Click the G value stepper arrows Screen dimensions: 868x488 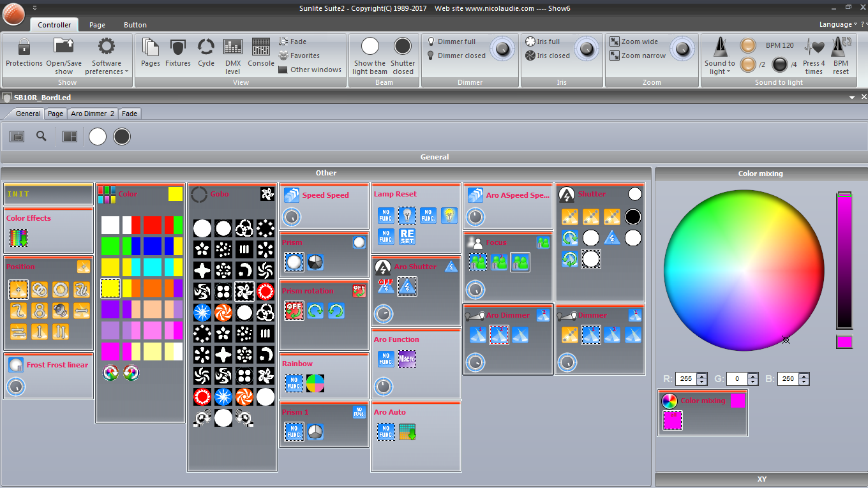(753, 379)
